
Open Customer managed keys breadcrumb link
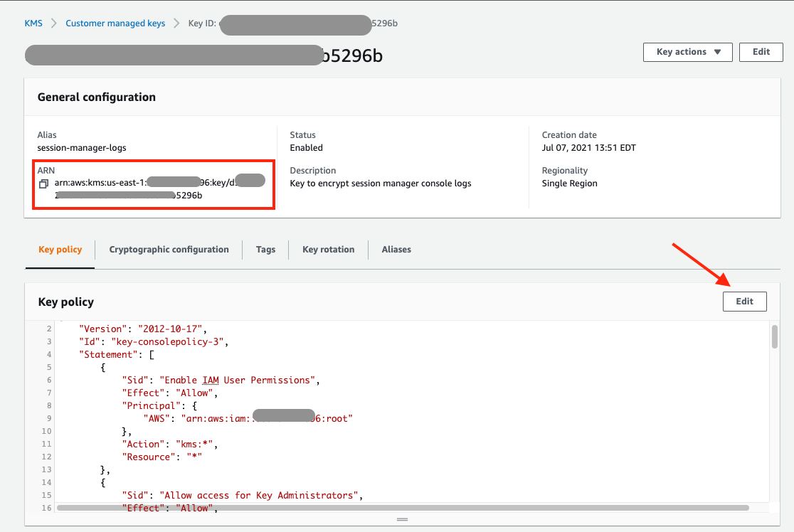click(115, 23)
